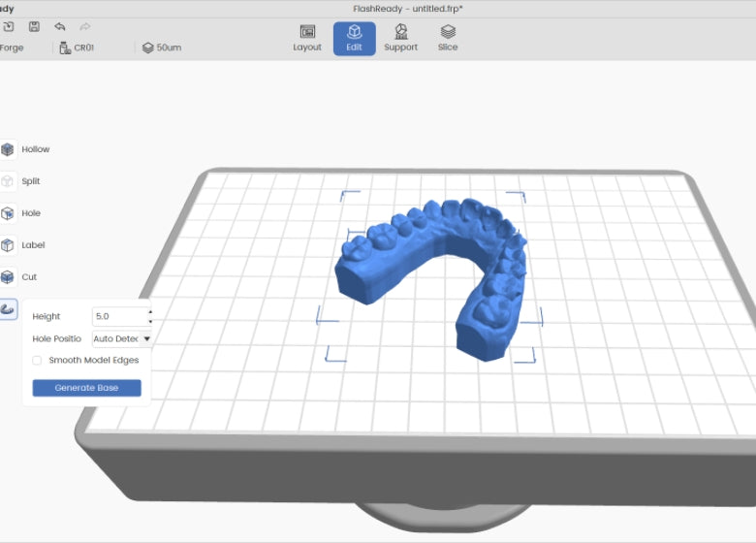Click the save file icon

[35, 26]
